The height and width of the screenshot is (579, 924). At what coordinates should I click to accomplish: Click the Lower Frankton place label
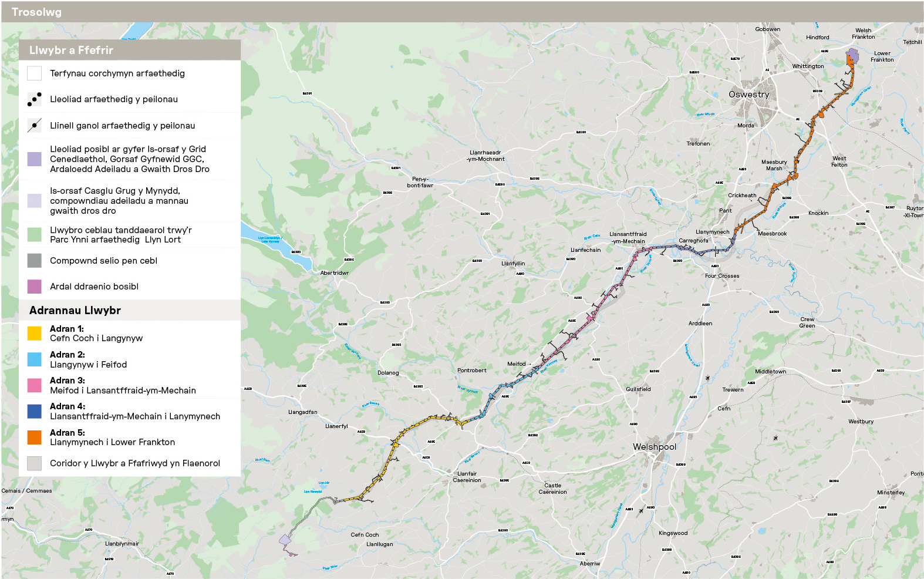pos(882,56)
